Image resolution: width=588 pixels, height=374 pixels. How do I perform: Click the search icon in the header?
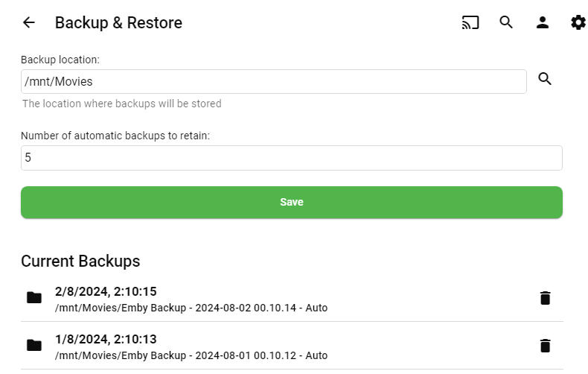(506, 22)
